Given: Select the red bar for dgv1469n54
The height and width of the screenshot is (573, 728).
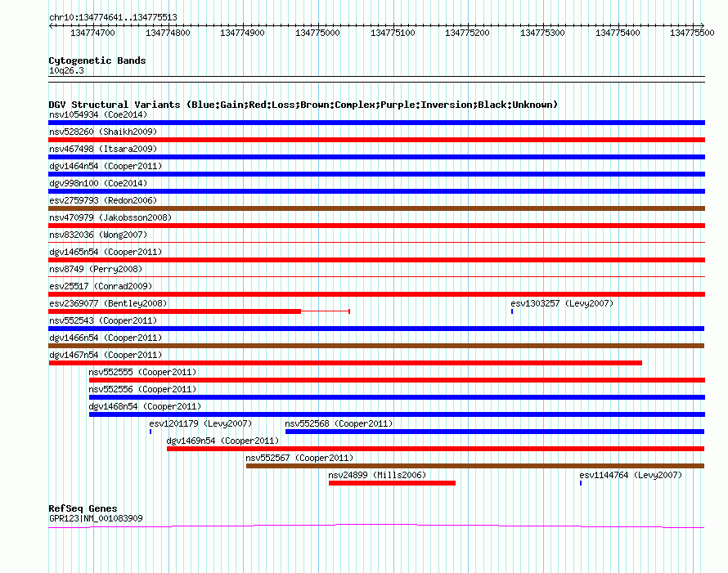Looking at the screenshot, I should [435, 449].
